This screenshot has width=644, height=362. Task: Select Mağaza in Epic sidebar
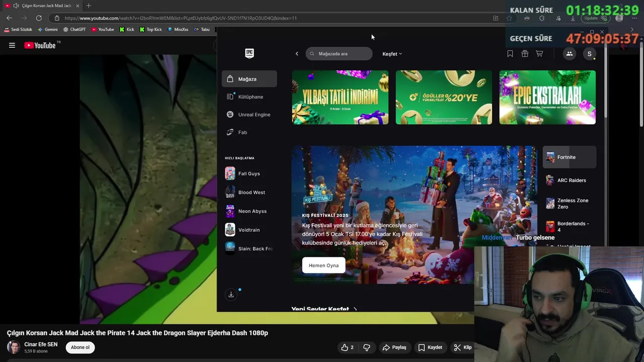pyautogui.click(x=249, y=79)
